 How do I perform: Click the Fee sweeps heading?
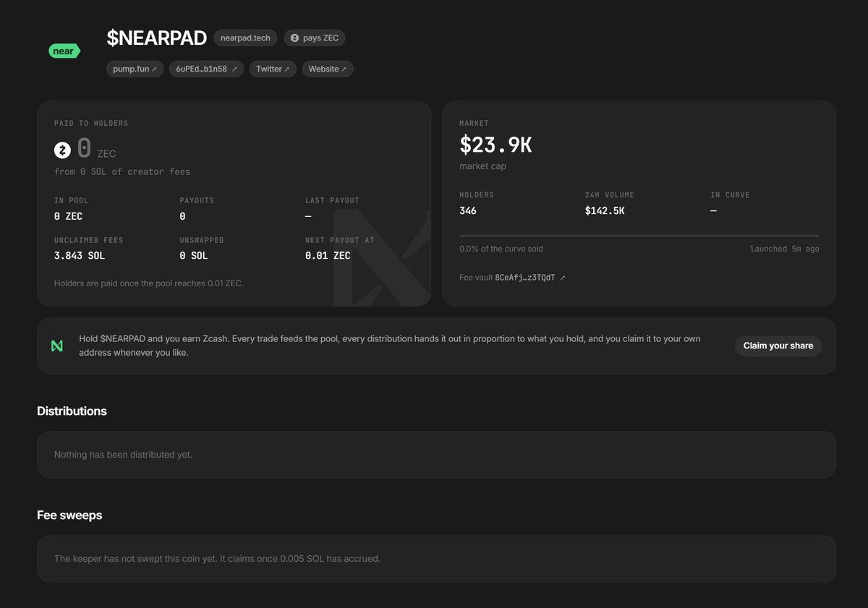[x=69, y=515]
